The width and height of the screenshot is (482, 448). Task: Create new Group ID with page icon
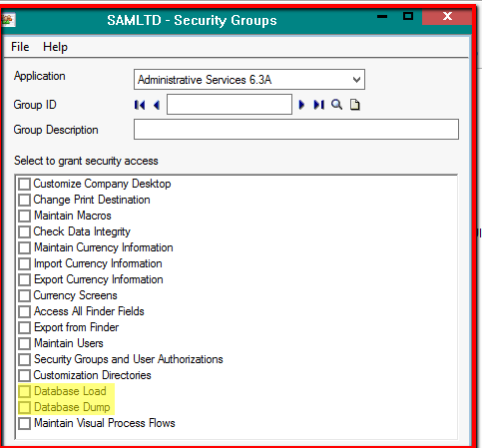point(355,105)
